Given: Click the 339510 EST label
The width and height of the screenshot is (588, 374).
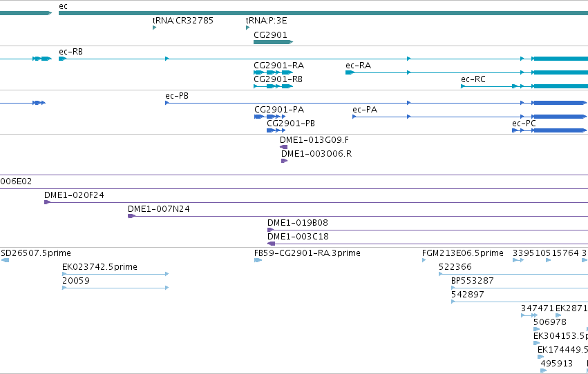Looking at the screenshot, I should pyautogui.click(x=529, y=253).
